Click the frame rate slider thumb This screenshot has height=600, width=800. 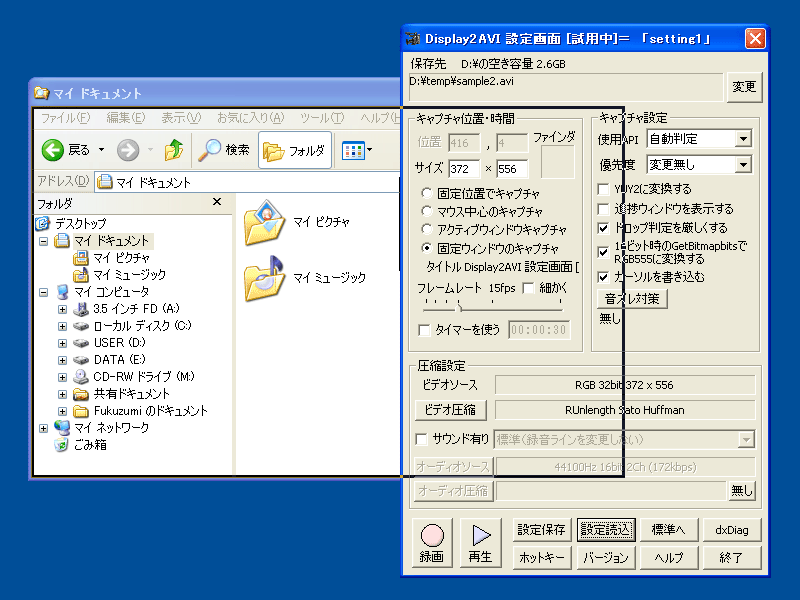(x=459, y=307)
